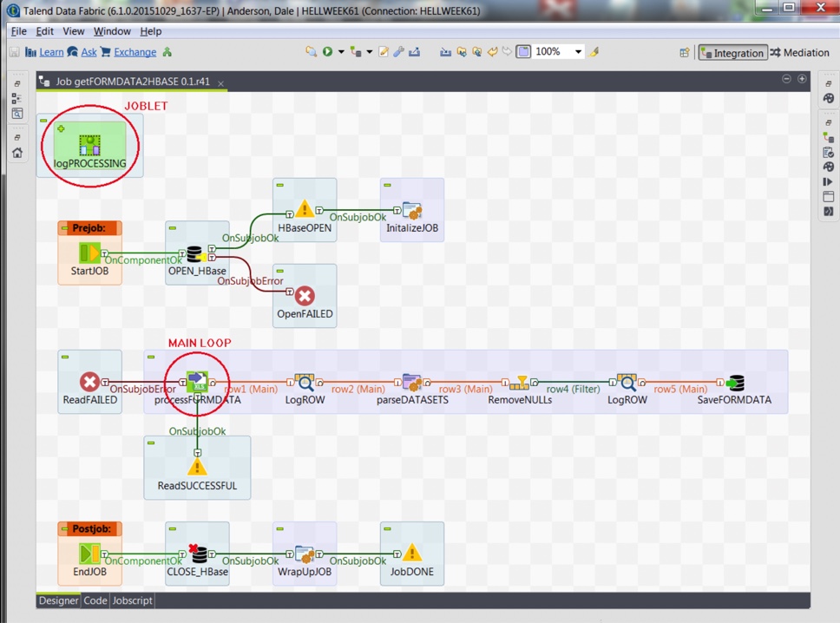Click the Save icon in the toolbar
Image resolution: width=840 pixels, height=623 pixels.
15,52
